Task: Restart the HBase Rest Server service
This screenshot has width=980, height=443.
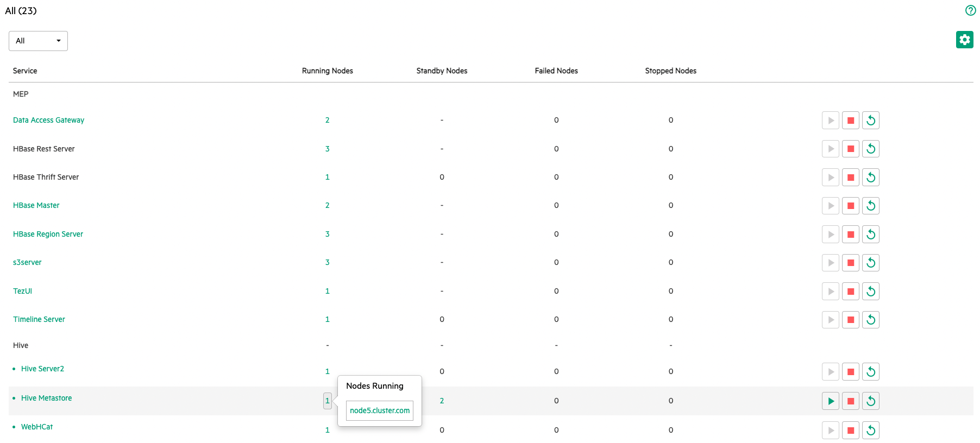Action: click(870, 149)
